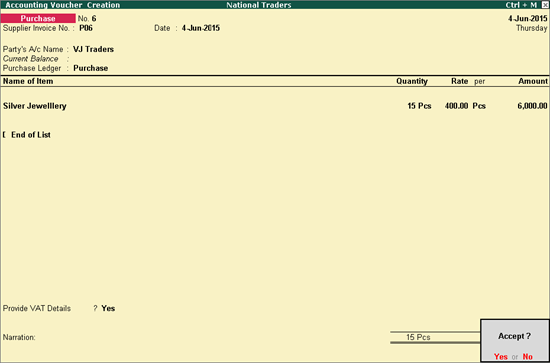Edit the Supplier Invoice No. P06 field
Screen dimensions: 550x363
click(x=86, y=28)
